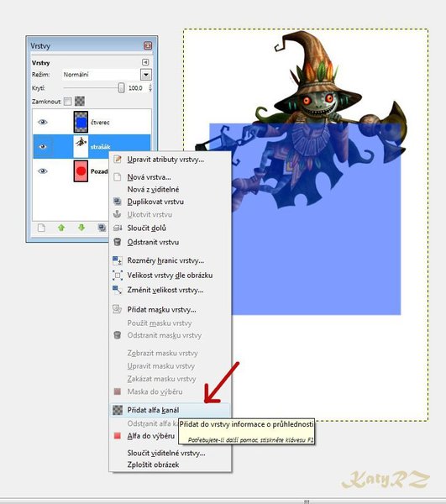Choose Velikost vrstvy dle obrázku
The width and height of the screenshot is (446, 504).
170,276
